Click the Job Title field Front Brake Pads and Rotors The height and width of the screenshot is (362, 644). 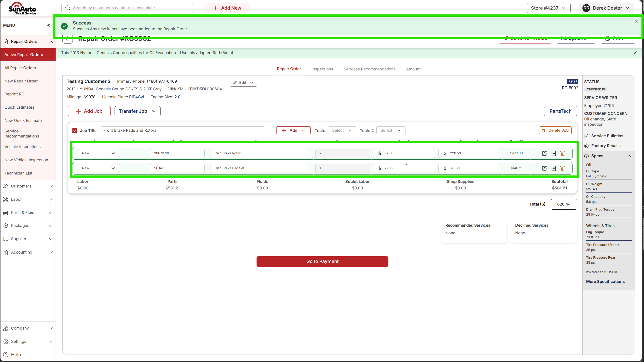[x=183, y=131]
